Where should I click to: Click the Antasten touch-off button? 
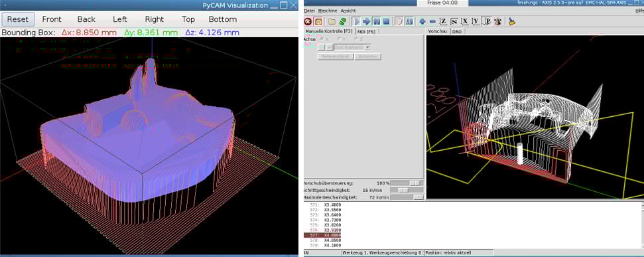pos(367,56)
